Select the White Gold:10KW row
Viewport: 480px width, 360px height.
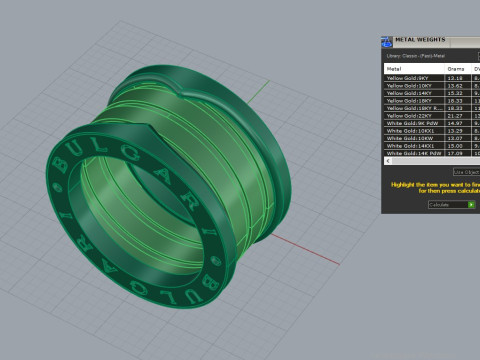pos(432,138)
